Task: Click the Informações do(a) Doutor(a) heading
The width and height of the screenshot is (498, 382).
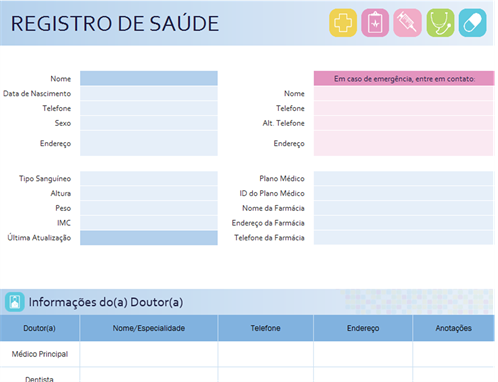Action: click(x=106, y=302)
